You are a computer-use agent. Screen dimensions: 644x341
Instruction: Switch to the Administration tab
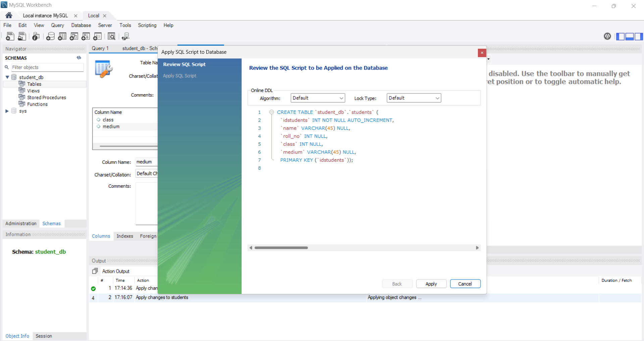[x=21, y=223]
